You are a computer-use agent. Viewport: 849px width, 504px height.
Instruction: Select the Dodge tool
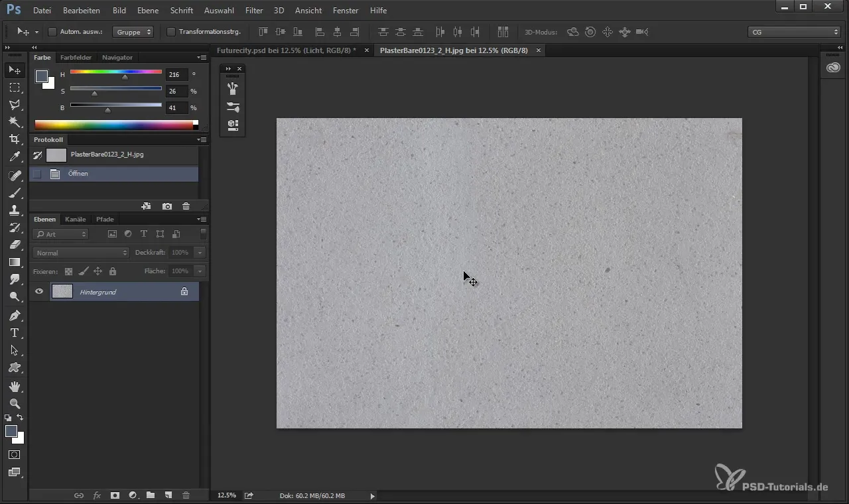pos(15,296)
